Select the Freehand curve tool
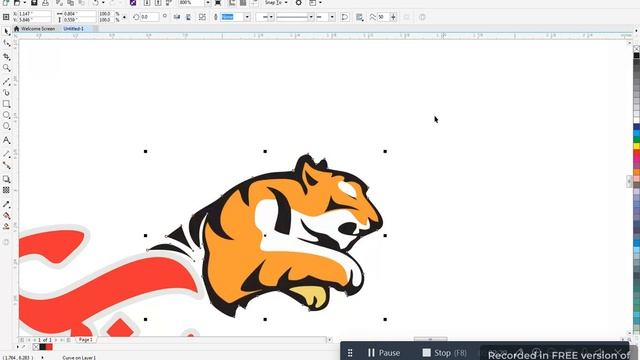Screen dimensions: 640x360 pyautogui.click(x=6, y=82)
